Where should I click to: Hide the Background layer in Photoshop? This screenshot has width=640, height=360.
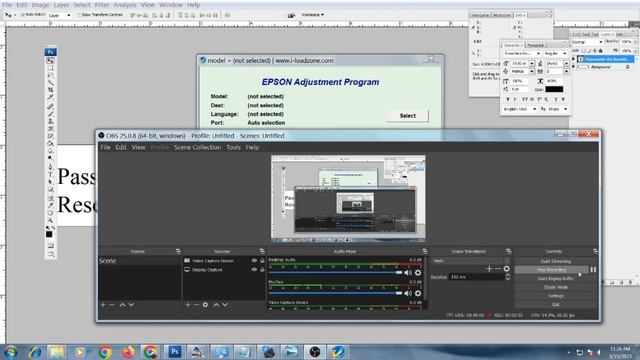[x=573, y=67]
